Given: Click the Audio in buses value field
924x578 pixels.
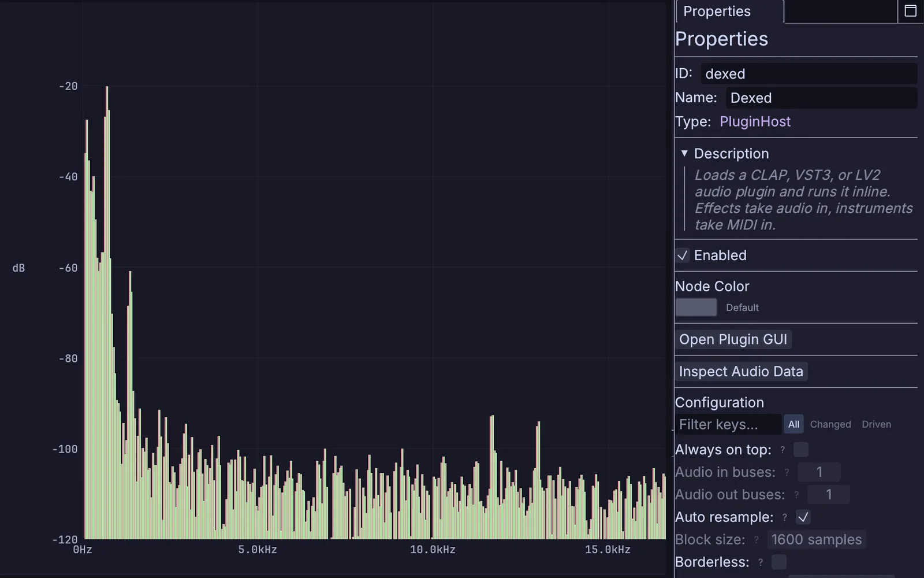Looking at the screenshot, I should point(819,472).
